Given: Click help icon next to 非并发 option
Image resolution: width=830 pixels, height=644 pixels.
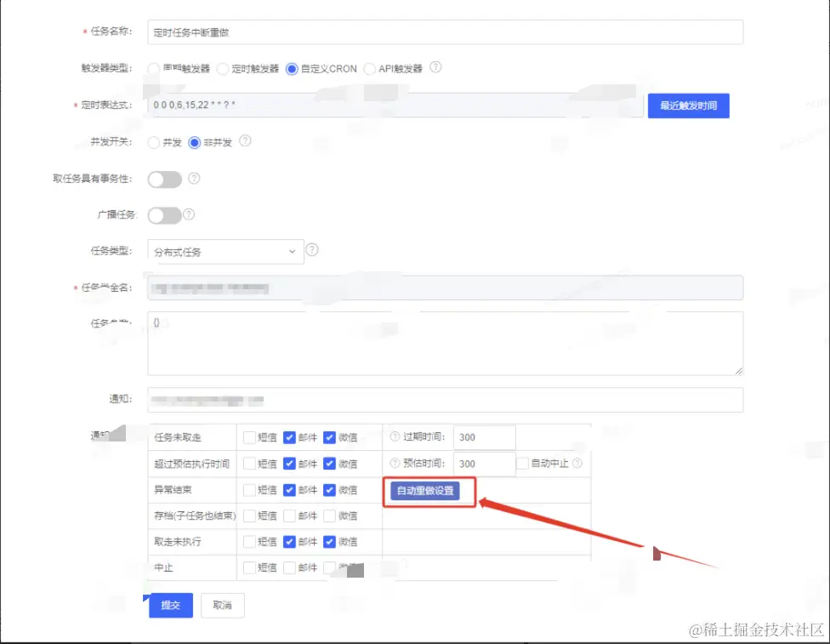Looking at the screenshot, I should pos(245,141).
